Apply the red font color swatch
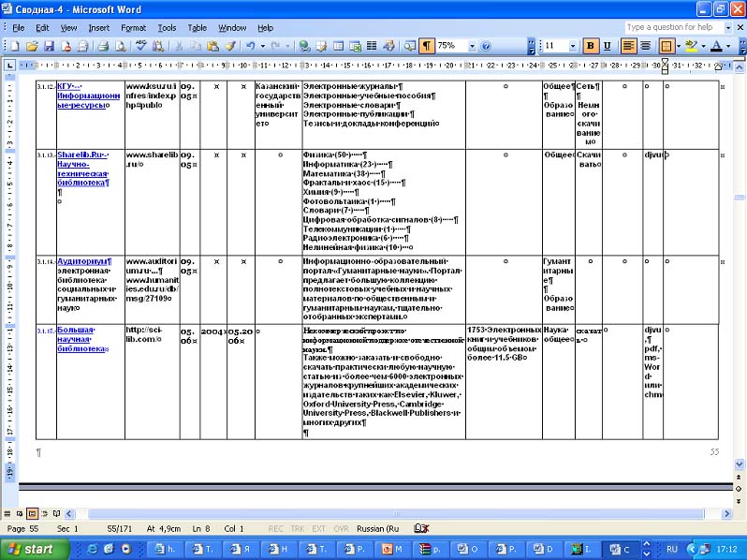 [716, 46]
